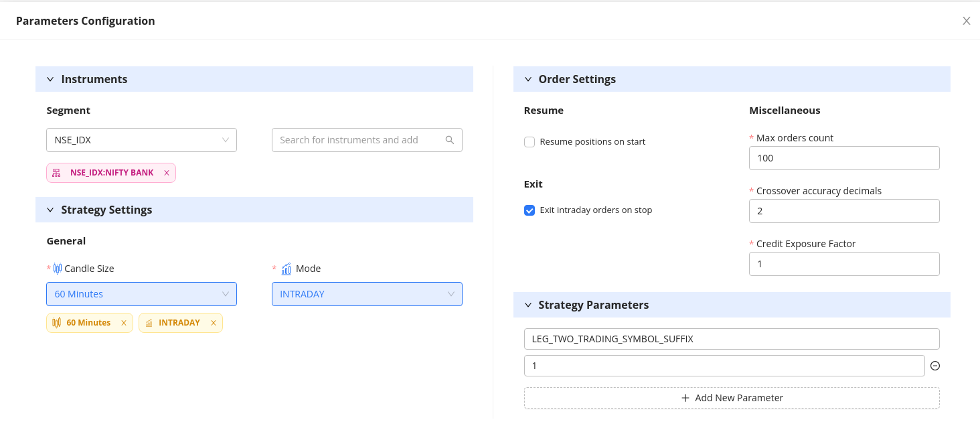Click the search magnifier icon in instruments field

pos(450,140)
